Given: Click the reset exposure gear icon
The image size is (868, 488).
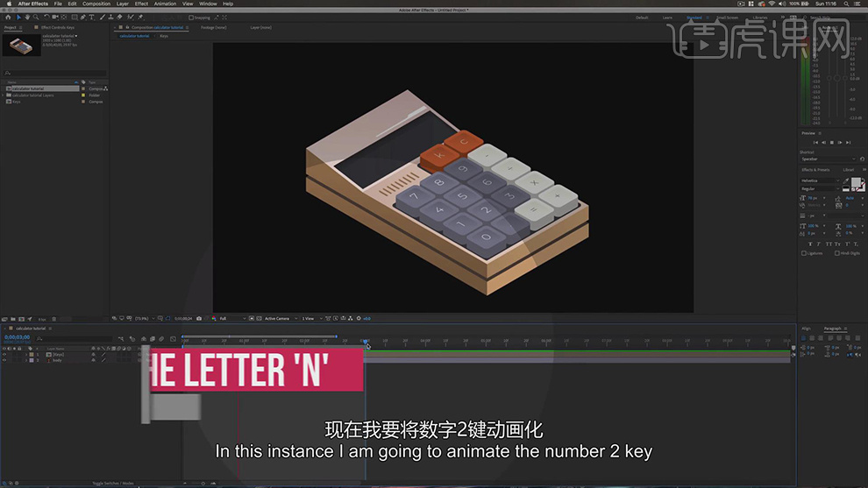Looking at the screenshot, I should [359, 319].
